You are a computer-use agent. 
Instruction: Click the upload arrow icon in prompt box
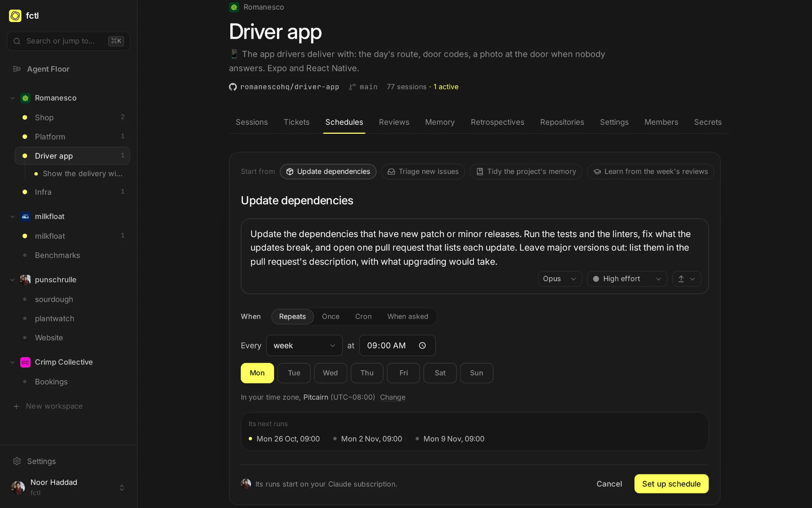pos(681,279)
